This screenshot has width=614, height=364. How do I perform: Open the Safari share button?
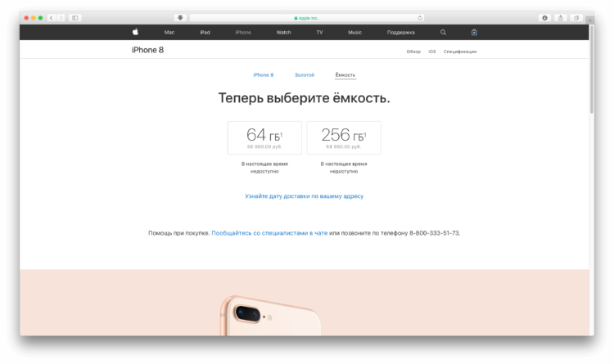[x=560, y=18]
